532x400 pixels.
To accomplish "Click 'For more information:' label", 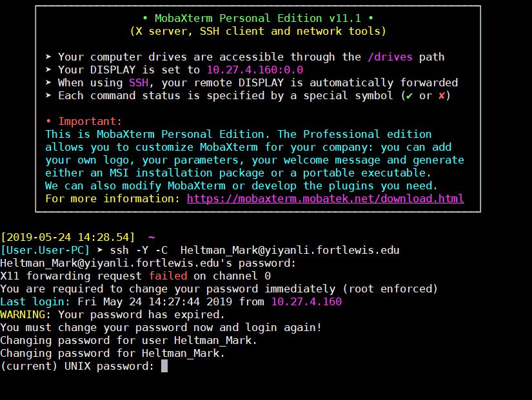I will click(113, 198).
